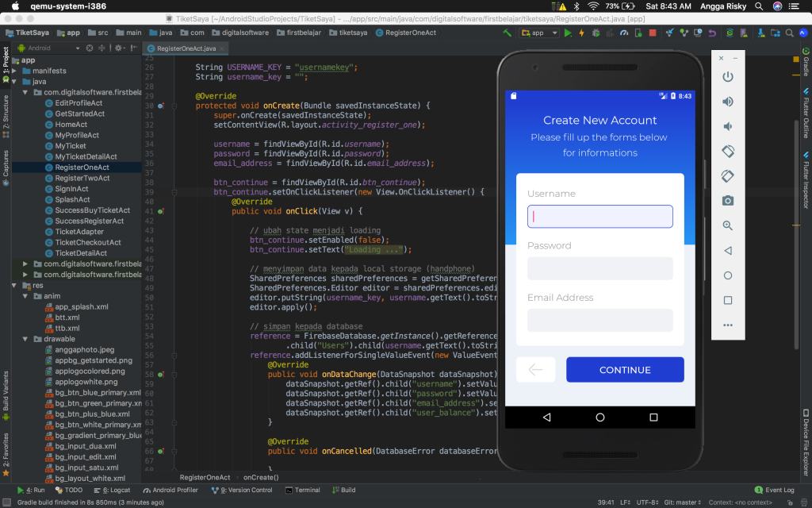Open the Logcat tool window tab
Viewport: 812px width, 508px height.
pyautogui.click(x=112, y=490)
